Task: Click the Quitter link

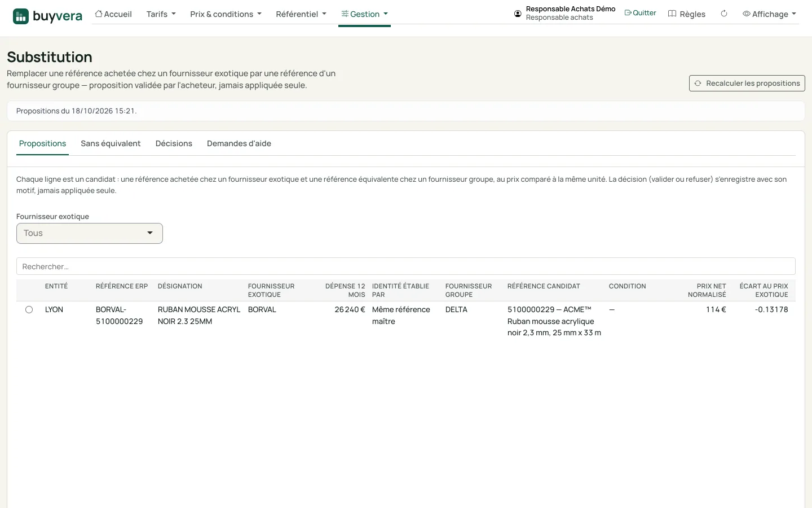Action: coord(640,13)
